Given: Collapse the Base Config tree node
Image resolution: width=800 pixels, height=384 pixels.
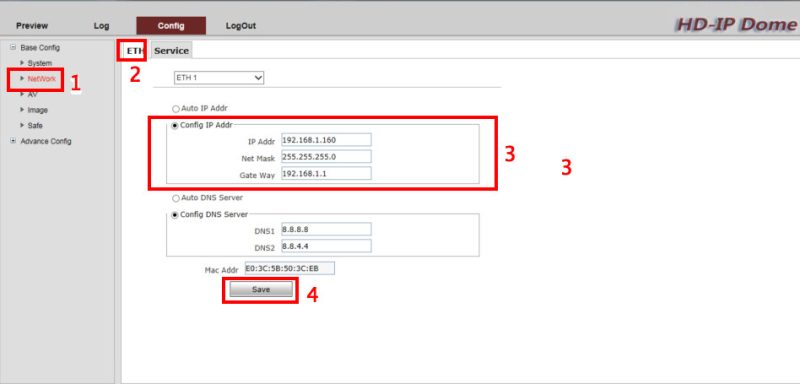Looking at the screenshot, I should pos(13,47).
